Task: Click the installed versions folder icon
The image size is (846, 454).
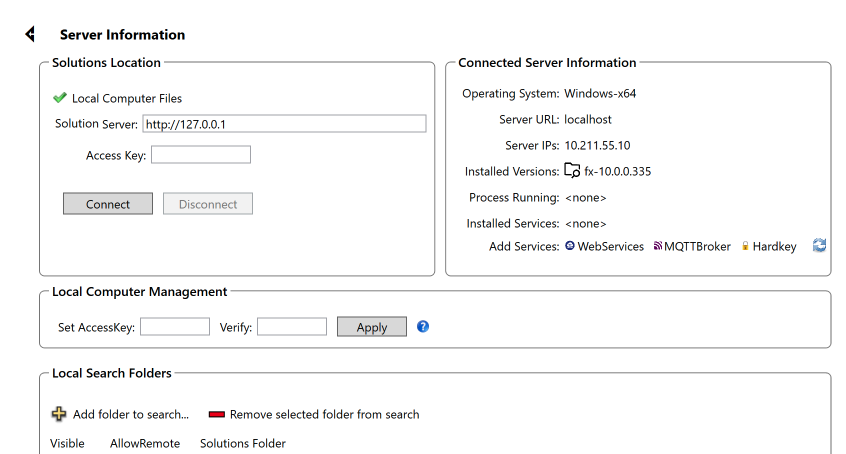Action: pos(572,171)
